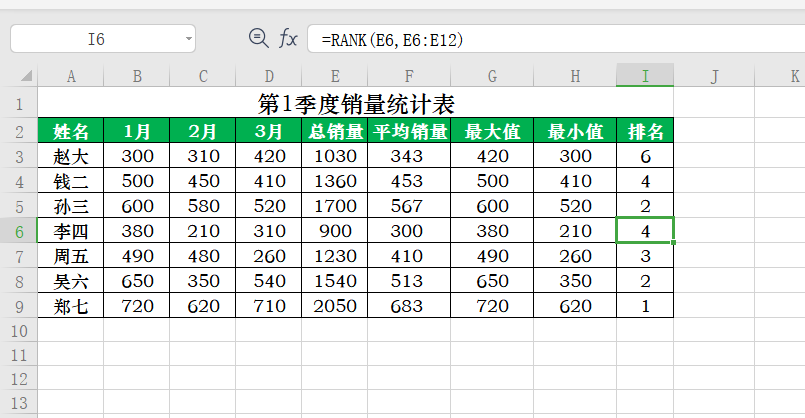The width and height of the screenshot is (805, 418).
Task: Click the 平均销量 header cell
Action: (409, 131)
